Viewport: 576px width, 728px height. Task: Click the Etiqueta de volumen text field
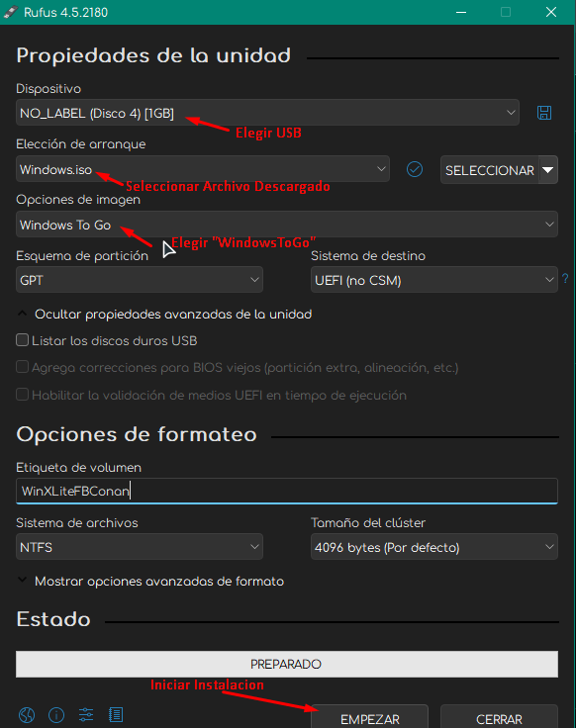287,491
